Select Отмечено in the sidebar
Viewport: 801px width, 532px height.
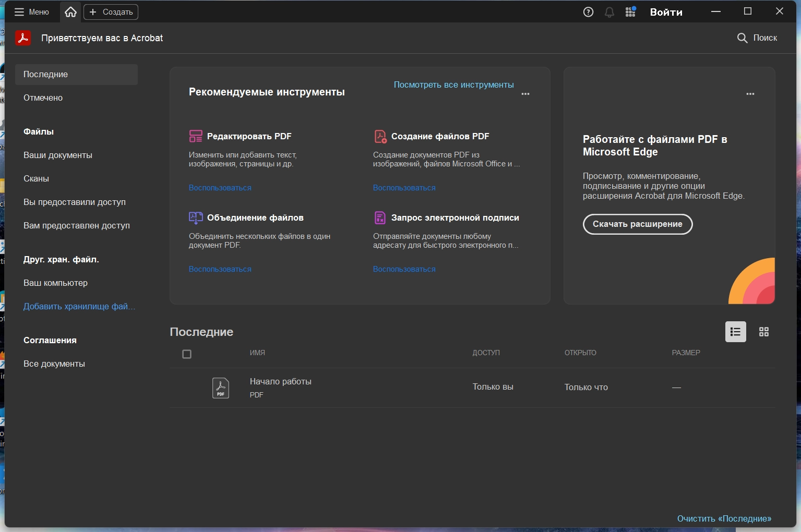pos(43,98)
